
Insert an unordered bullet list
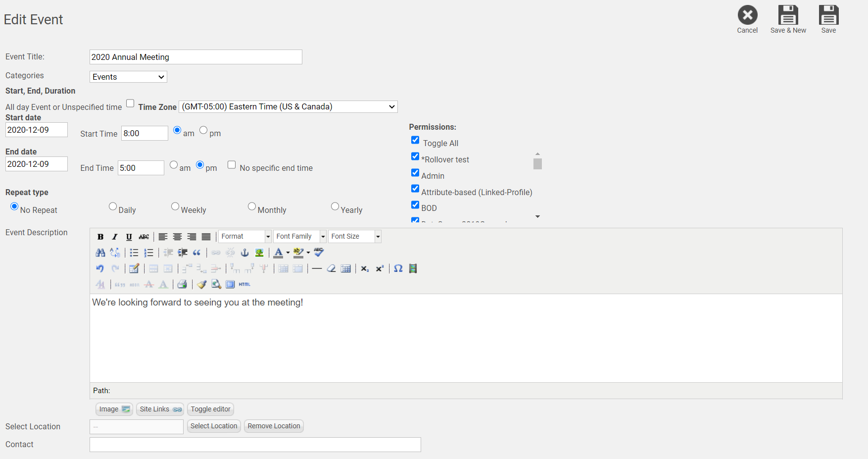click(134, 253)
